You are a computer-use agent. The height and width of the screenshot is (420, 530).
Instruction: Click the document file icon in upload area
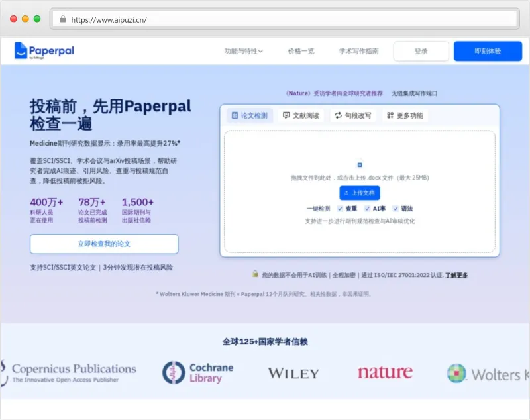tap(360, 164)
